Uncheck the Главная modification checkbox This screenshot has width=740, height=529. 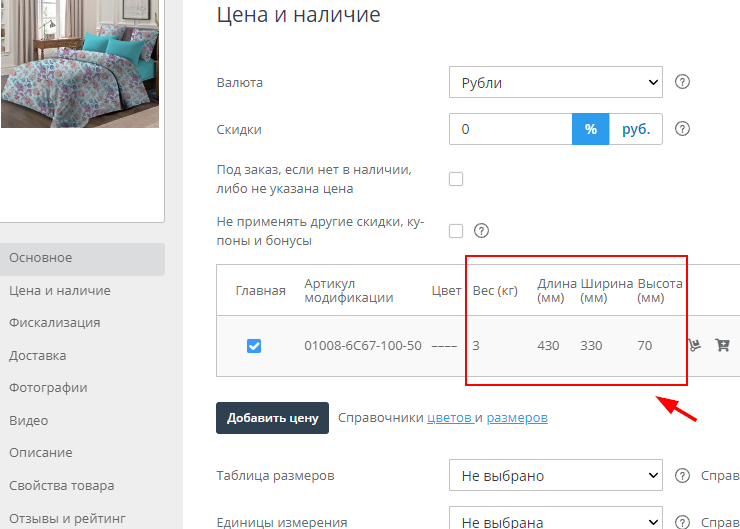point(254,346)
